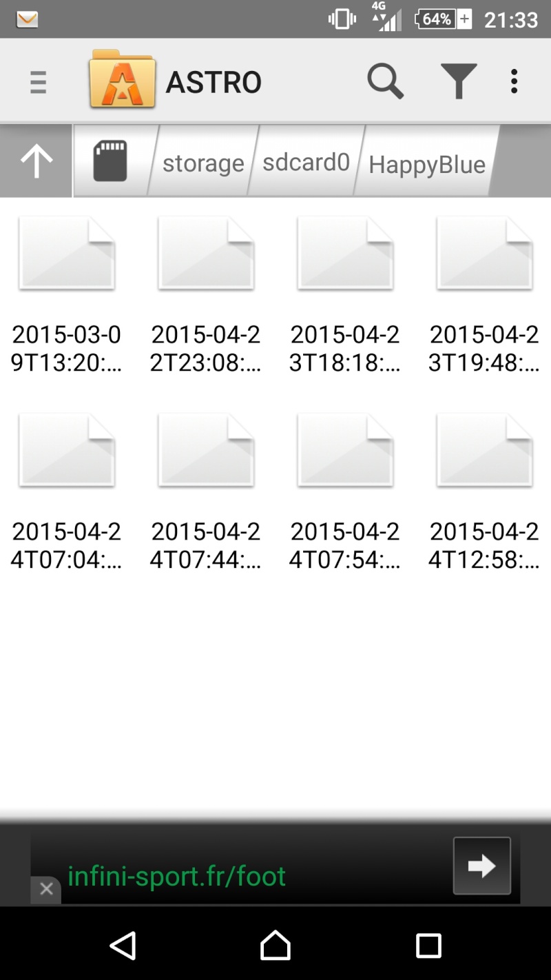551x980 pixels.
Task: Open the filter funnel icon
Action: [459, 82]
